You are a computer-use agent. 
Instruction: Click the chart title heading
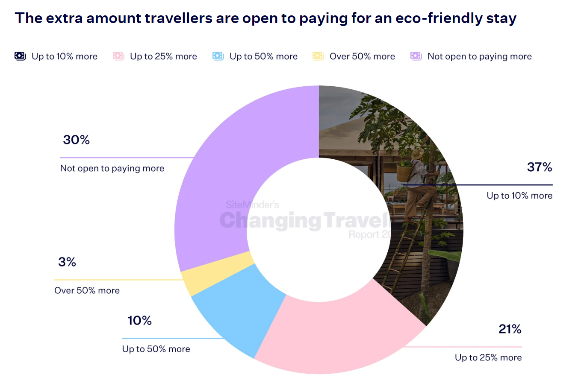(x=265, y=18)
